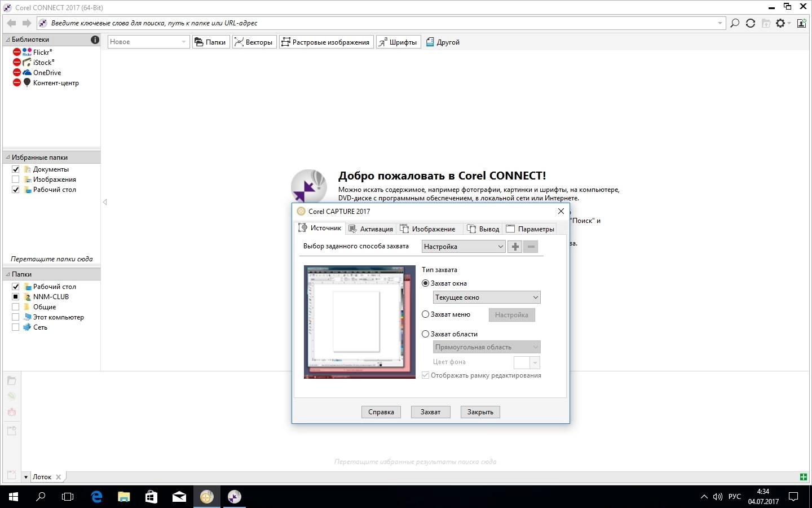Switch to the Вывод tab
The width and height of the screenshot is (812, 508).
(x=483, y=229)
